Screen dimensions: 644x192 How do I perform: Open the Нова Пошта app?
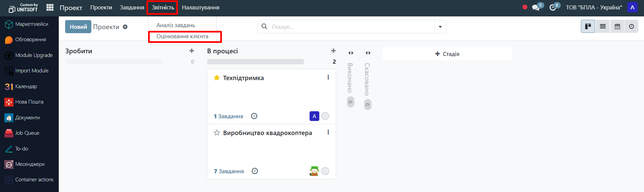[x=29, y=102]
